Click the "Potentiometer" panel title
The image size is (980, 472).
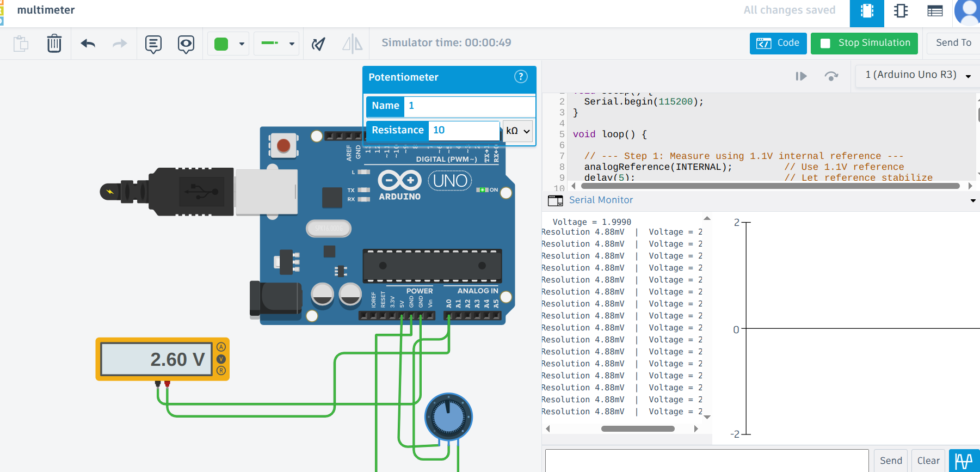pos(403,77)
